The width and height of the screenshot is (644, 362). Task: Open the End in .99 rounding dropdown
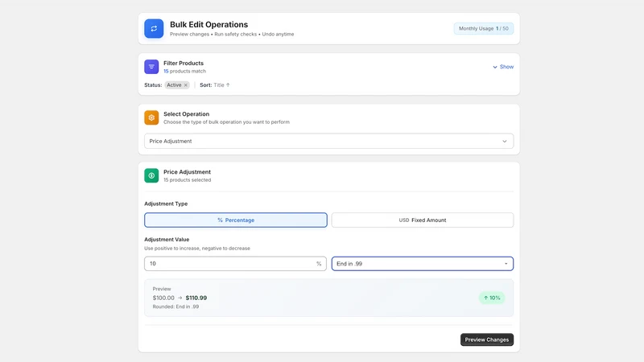pos(422,264)
